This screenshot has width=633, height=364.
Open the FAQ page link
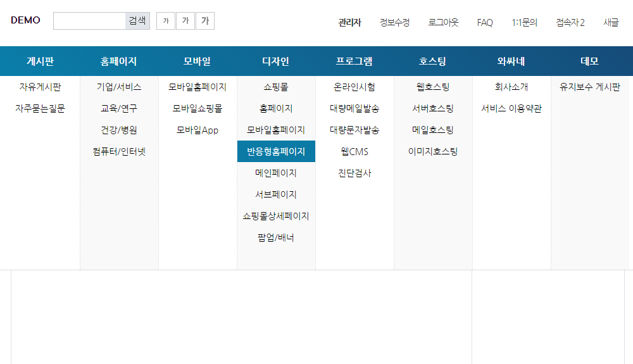point(485,22)
